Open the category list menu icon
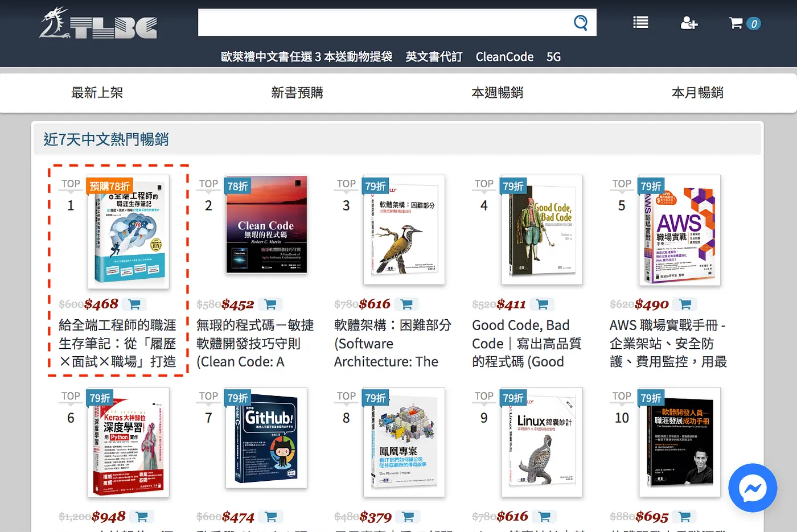The height and width of the screenshot is (532, 797). pos(640,23)
